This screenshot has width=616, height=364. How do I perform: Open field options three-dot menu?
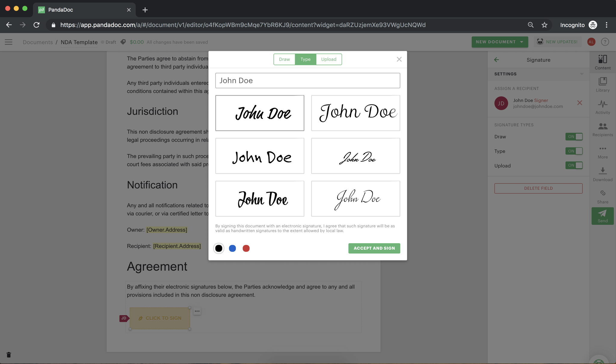[x=197, y=311]
